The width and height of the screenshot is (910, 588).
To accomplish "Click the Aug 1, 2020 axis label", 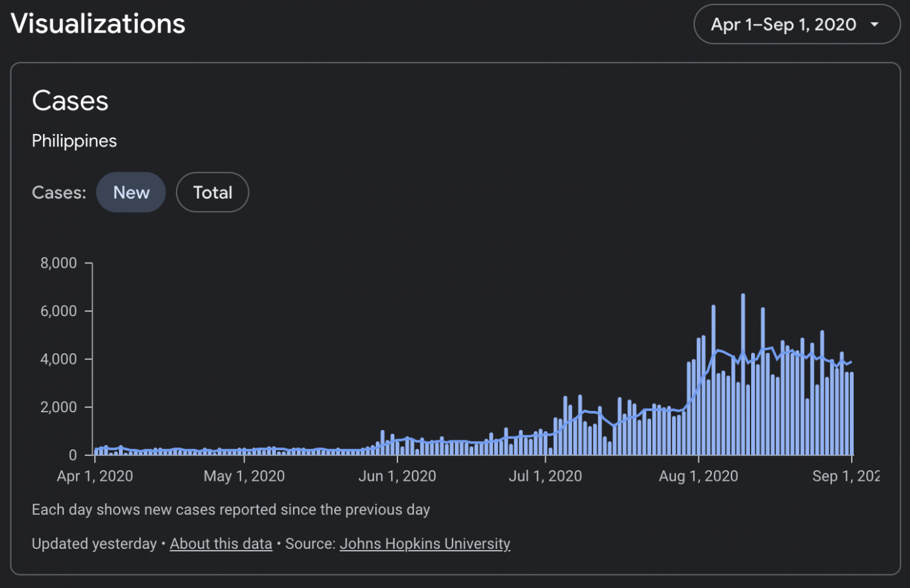I will tap(698, 476).
